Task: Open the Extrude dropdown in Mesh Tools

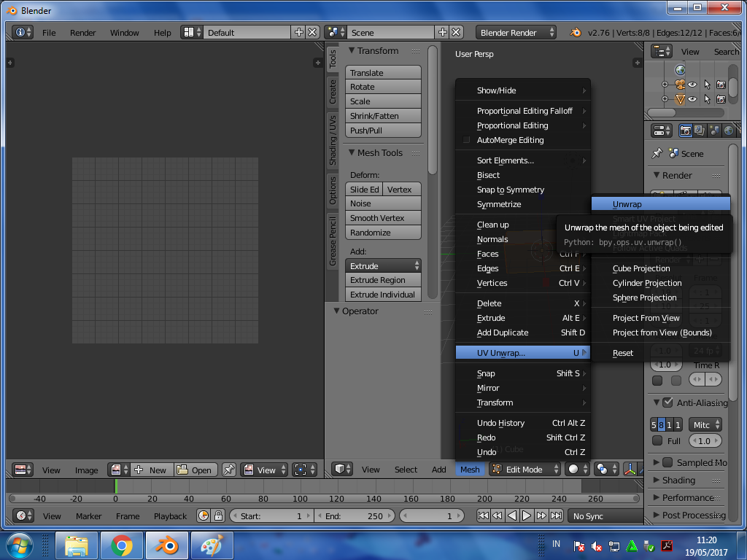Action: click(x=383, y=265)
